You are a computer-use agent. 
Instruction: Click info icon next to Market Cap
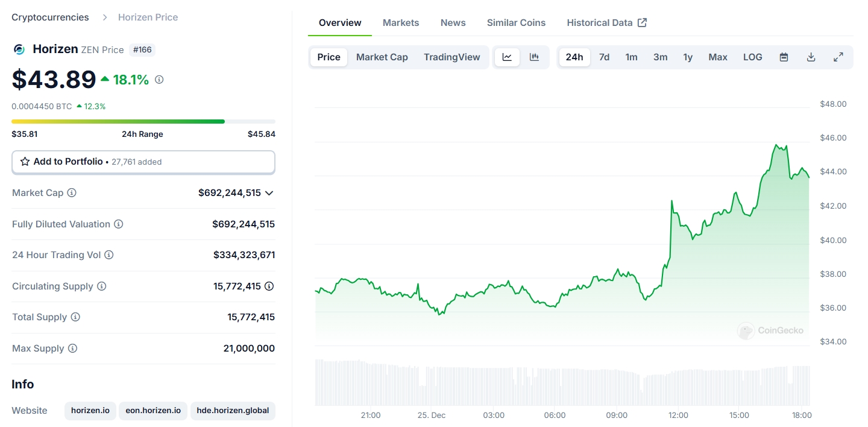click(72, 193)
